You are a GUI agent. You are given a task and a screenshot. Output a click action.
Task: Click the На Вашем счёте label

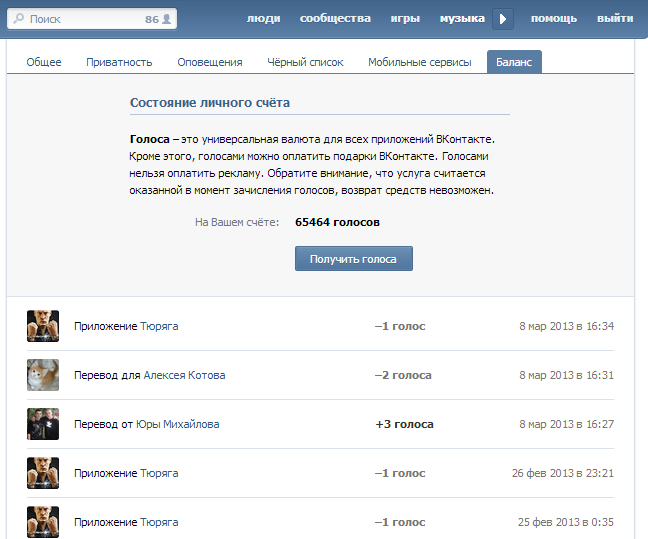[237, 222]
